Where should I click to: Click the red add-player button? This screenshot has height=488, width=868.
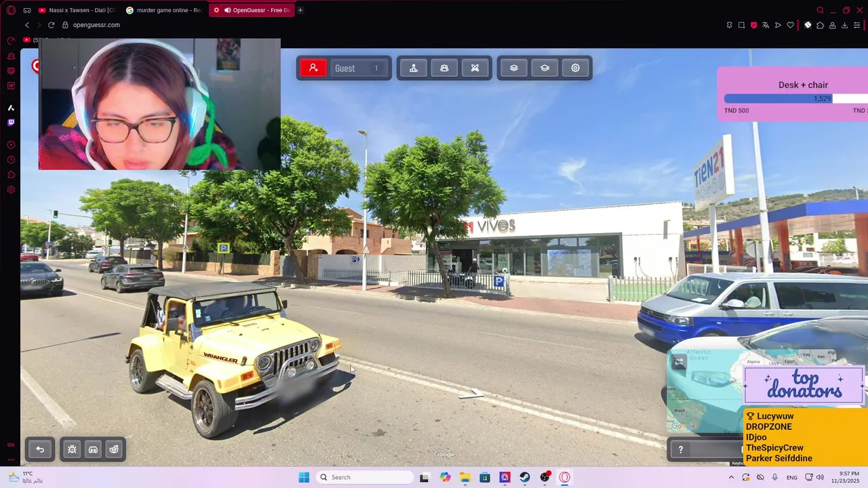pos(313,68)
